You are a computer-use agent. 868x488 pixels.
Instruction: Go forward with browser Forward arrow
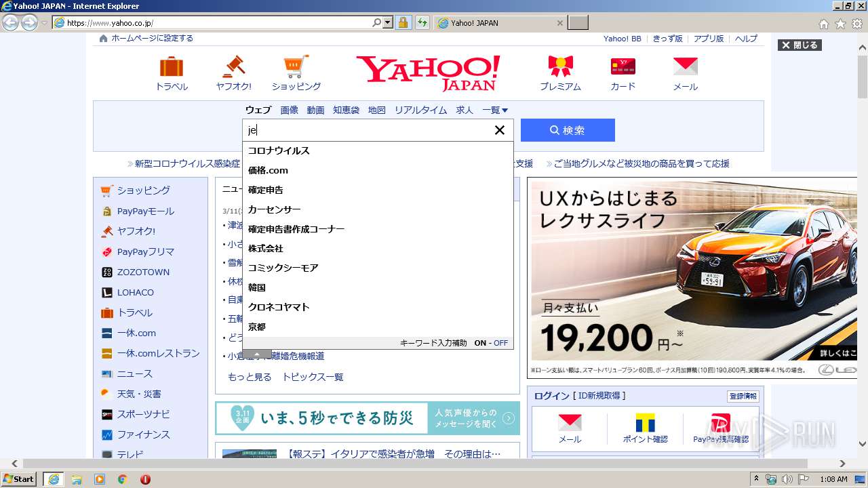(x=29, y=23)
